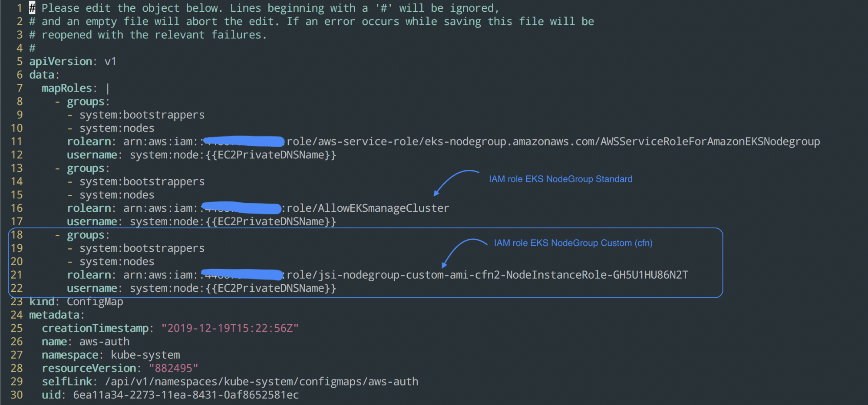The image size is (868, 405).
Task: Click the data key on line 6
Action: coord(42,75)
